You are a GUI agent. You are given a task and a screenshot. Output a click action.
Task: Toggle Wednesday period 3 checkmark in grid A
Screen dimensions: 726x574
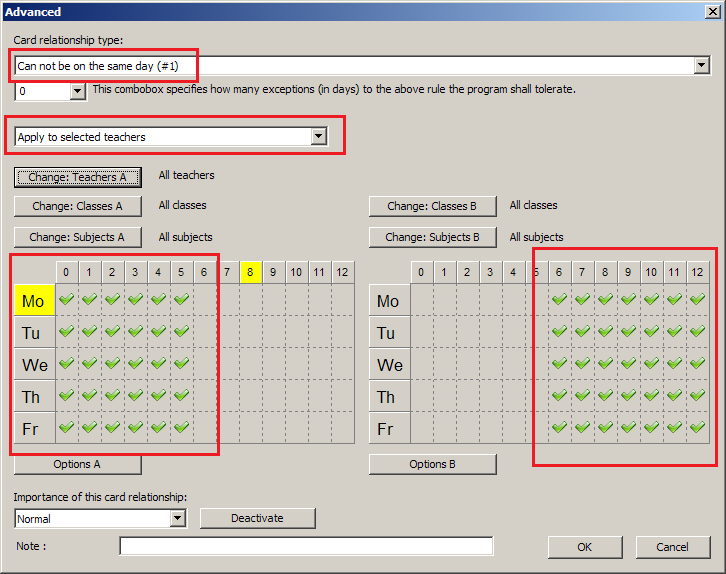[135, 364]
